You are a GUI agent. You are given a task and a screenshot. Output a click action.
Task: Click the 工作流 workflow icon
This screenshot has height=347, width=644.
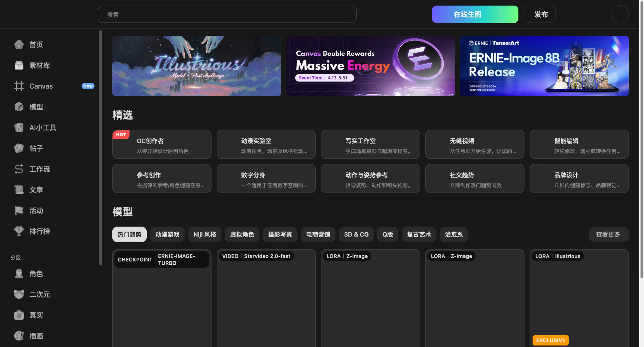click(x=19, y=169)
